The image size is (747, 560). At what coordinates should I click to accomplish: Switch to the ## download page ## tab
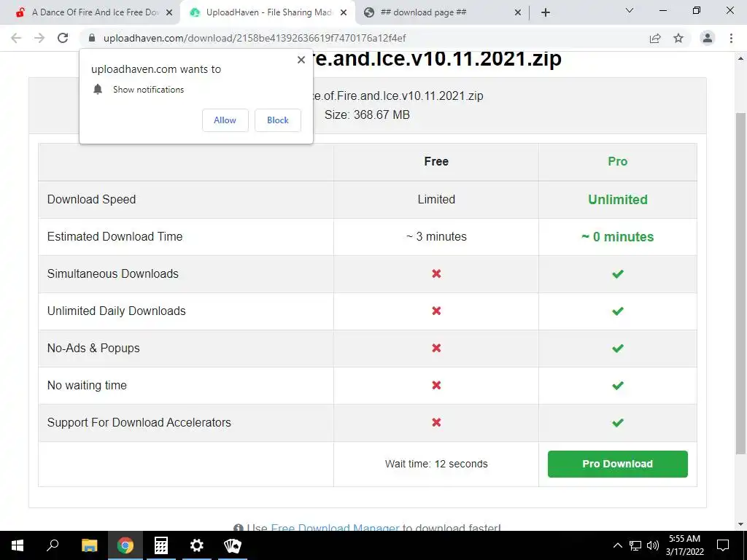coord(443,12)
